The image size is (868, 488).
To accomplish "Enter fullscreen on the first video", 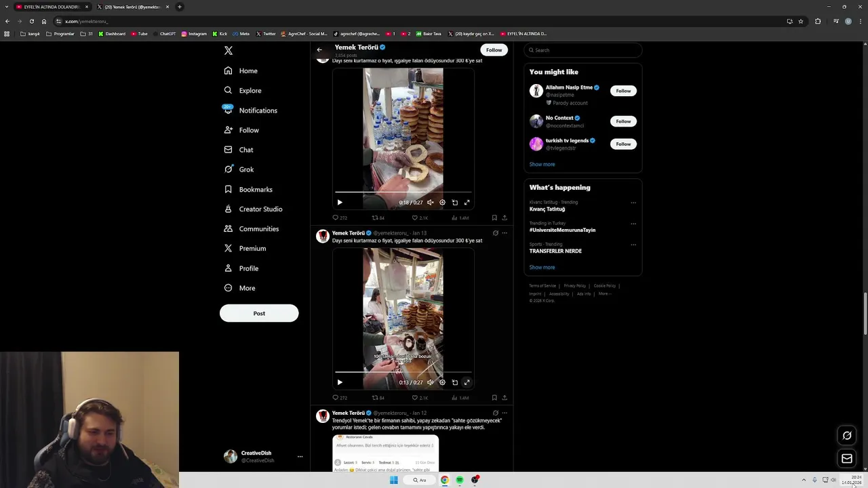I will [467, 202].
